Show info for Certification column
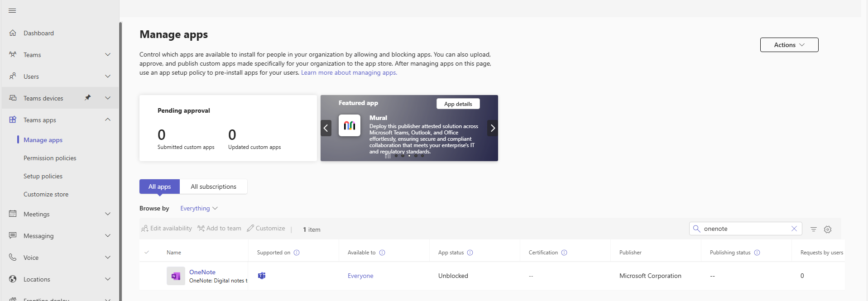 point(564,253)
